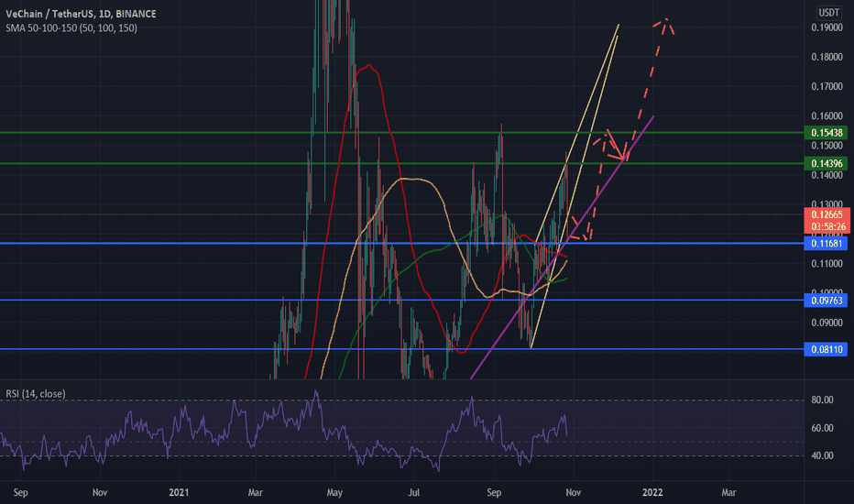Select the 0.11681 blue price label
854x504 pixels.
tap(826, 244)
